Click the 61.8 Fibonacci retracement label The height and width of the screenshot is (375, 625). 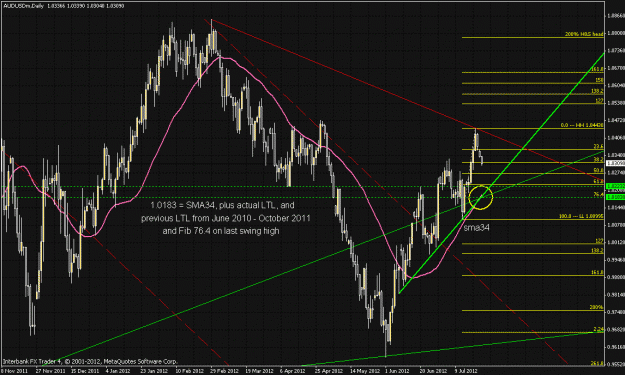(598, 181)
